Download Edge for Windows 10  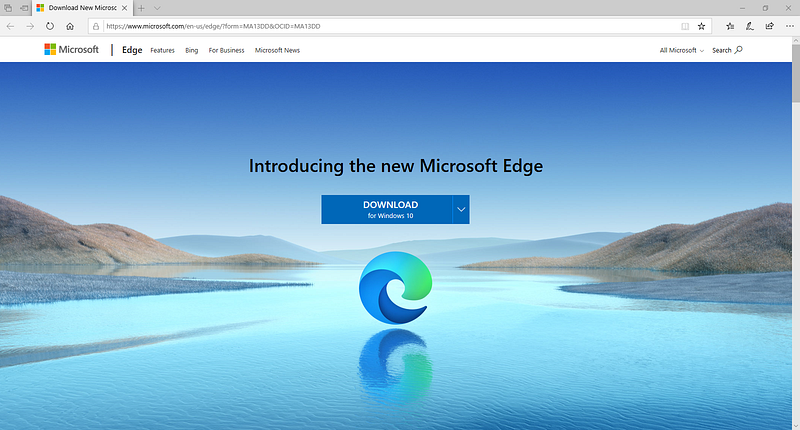point(387,209)
